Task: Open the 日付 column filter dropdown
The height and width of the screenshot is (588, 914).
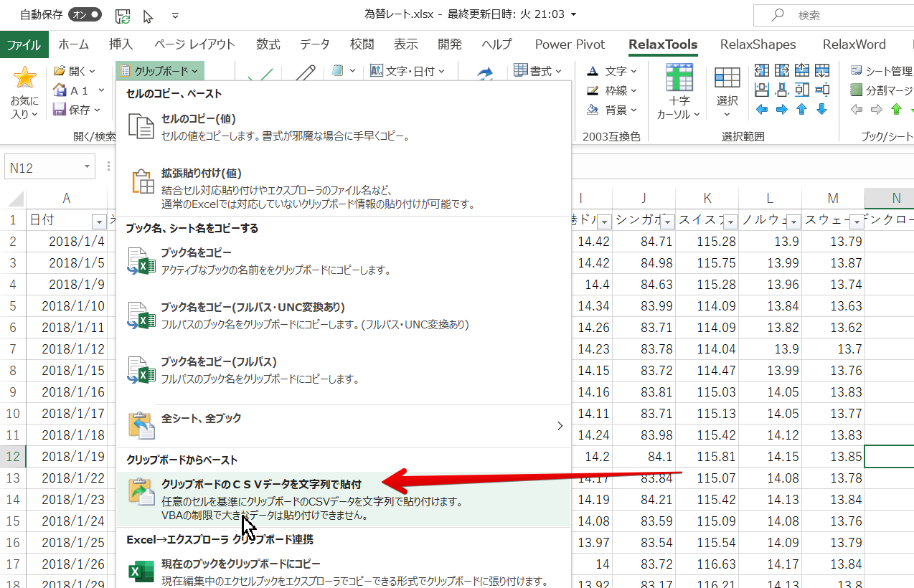Action: click(x=98, y=221)
